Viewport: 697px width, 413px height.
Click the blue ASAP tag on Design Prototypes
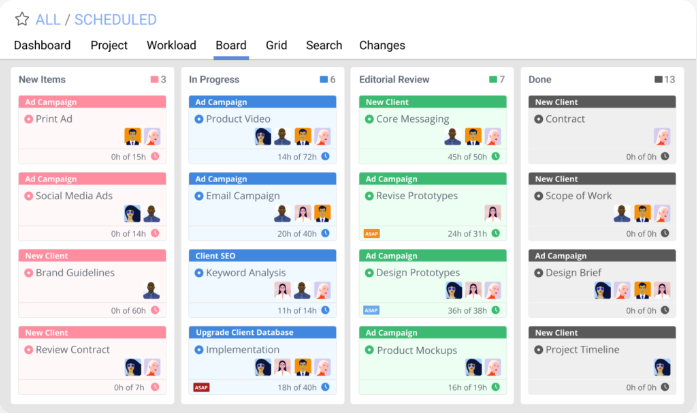[371, 310]
